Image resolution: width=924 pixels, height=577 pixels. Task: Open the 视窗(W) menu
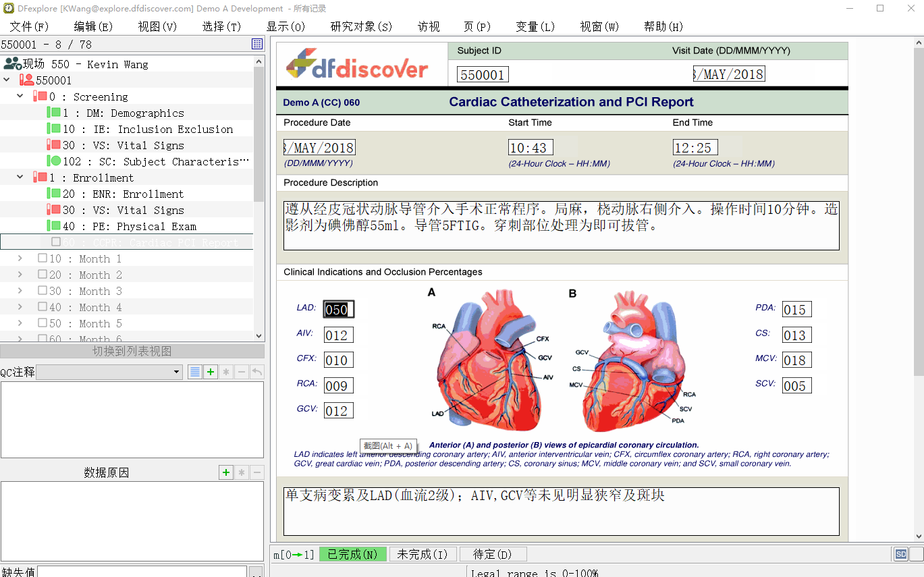point(599,26)
